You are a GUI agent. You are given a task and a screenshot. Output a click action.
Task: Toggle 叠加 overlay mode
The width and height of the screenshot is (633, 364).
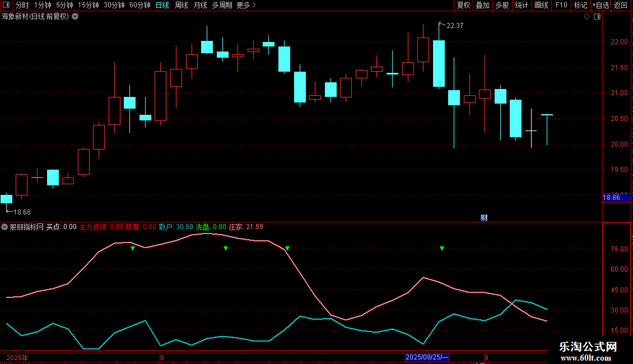coord(483,5)
